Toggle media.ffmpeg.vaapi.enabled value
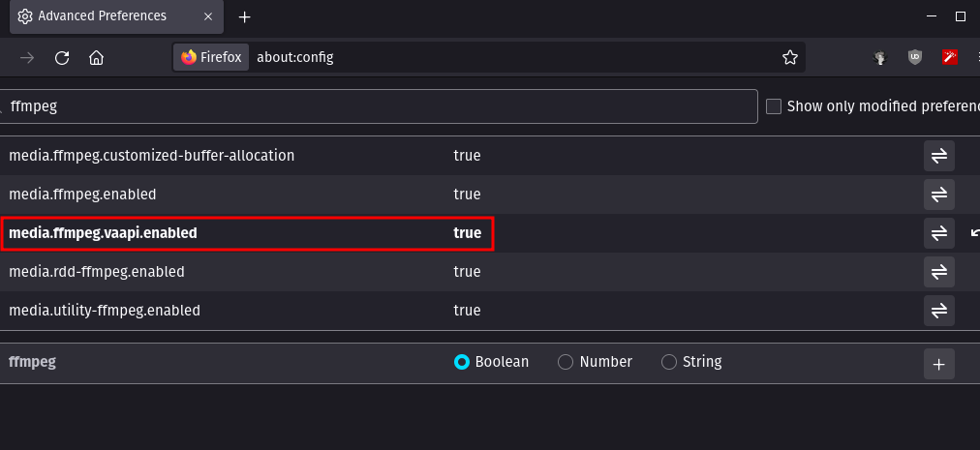Viewport: 980px width, 450px height. 938,233
